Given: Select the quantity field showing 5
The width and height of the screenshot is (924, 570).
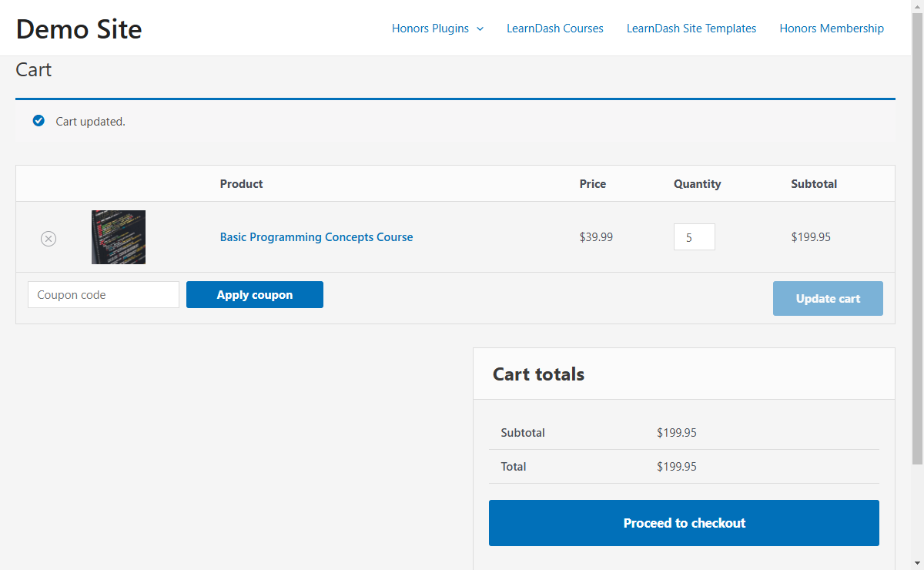Looking at the screenshot, I should (x=694, y=236).
